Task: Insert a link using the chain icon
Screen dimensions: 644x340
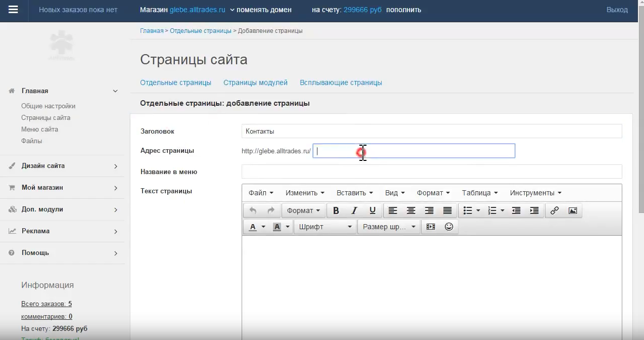Action: click(555, 211)
